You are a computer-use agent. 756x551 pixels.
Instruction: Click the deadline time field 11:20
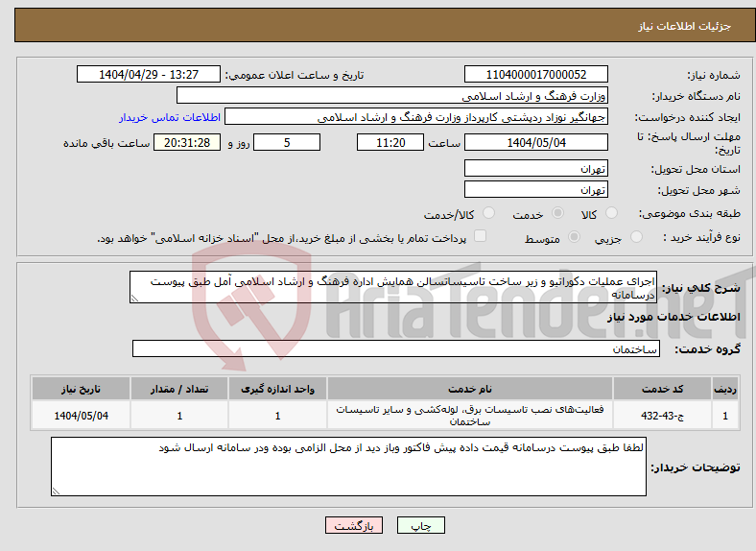click(x=390, y=142)
